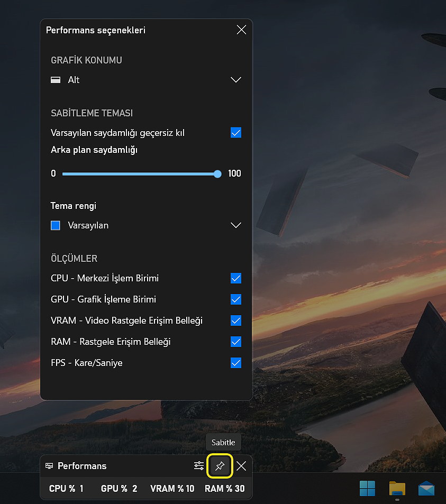446x504 pixels.
Task: Select the CPU % tab in widget
Action: coord(66,489)
